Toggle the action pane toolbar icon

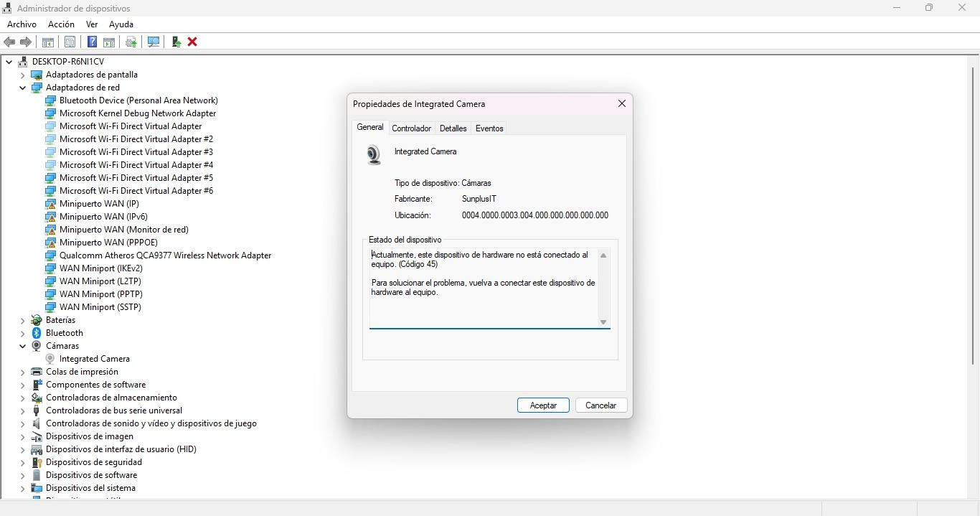pos(109,42)
